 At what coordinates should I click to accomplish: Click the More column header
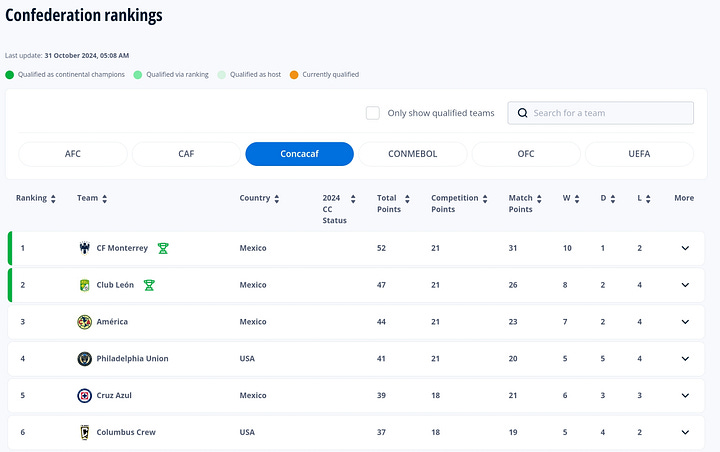point(684,198)
